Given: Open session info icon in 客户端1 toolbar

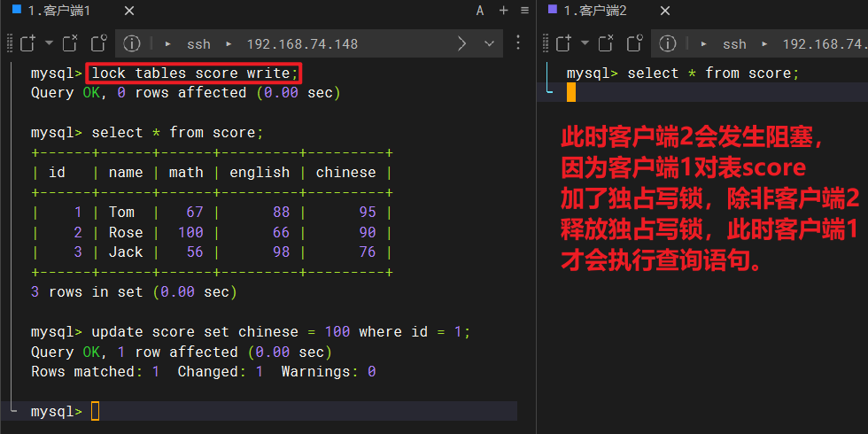Looking at the screenshot, I should [x=131, y=43].
